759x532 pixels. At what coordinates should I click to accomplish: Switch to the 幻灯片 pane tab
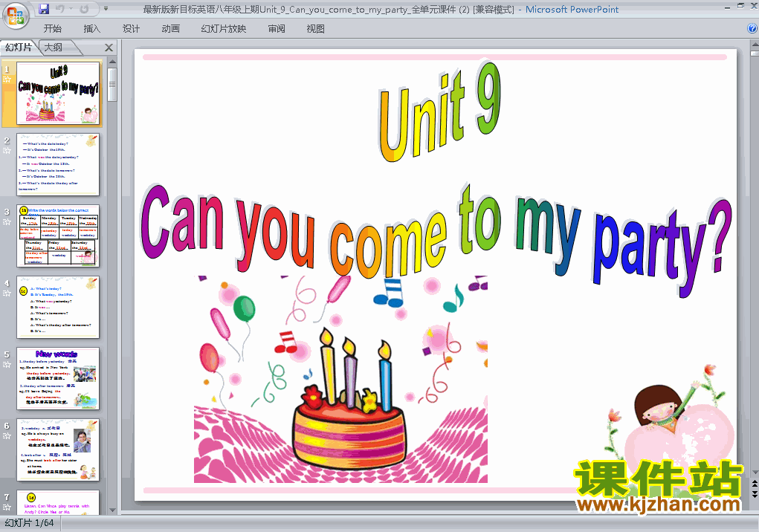click(x=19, y=48)
